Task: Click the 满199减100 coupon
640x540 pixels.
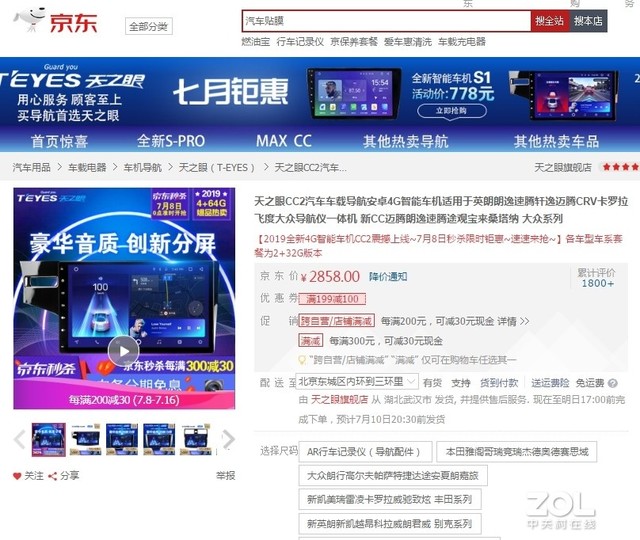Action: pyautogui.click(x=332, y=299)
